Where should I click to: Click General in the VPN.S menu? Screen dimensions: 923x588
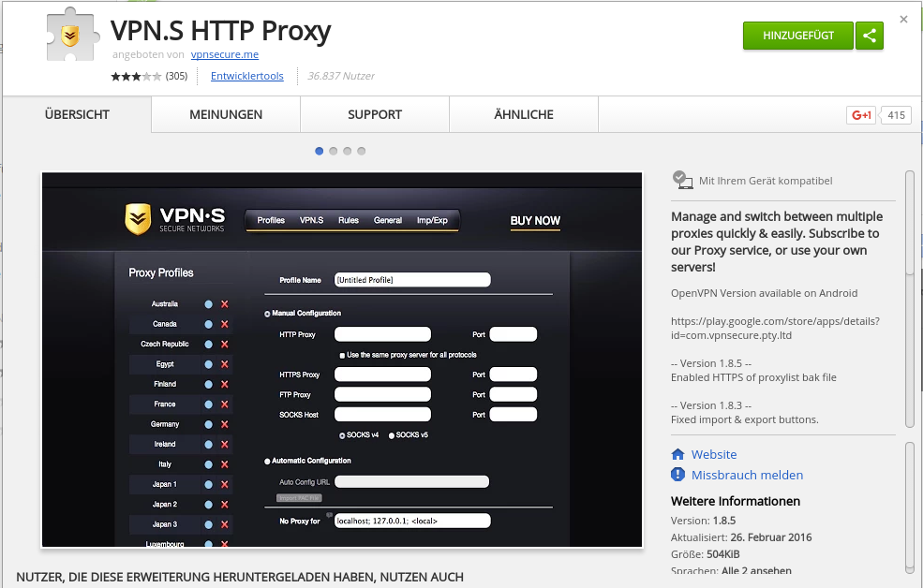pos(388,220)
